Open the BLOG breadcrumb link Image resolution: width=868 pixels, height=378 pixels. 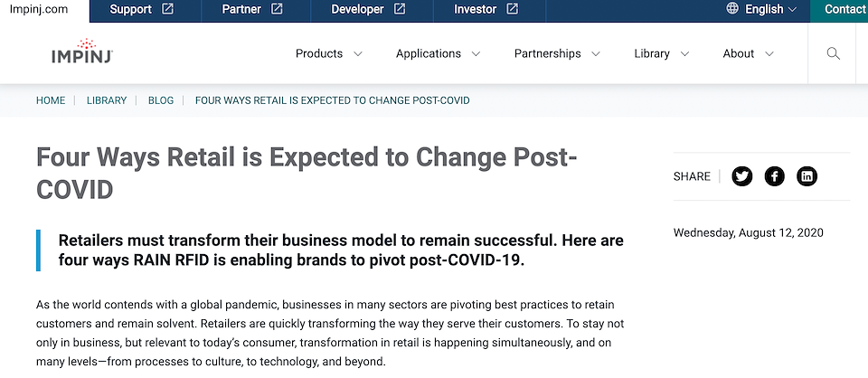[x=161, y=100]
